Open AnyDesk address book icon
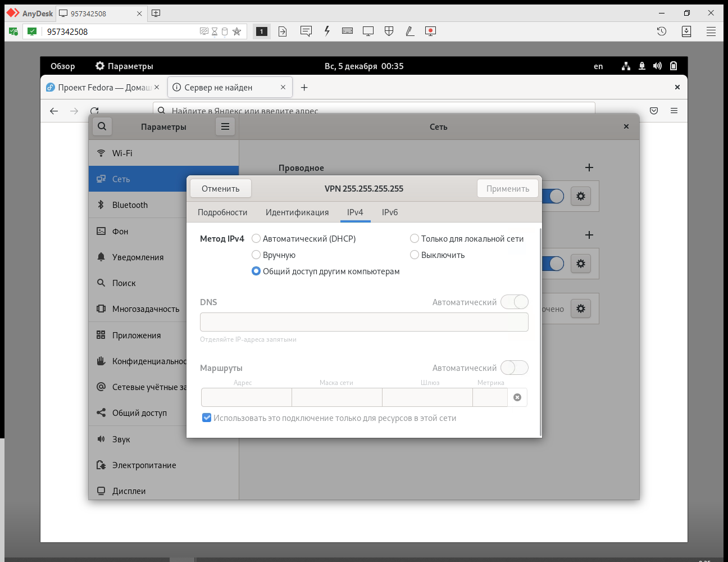 (686, 31)
